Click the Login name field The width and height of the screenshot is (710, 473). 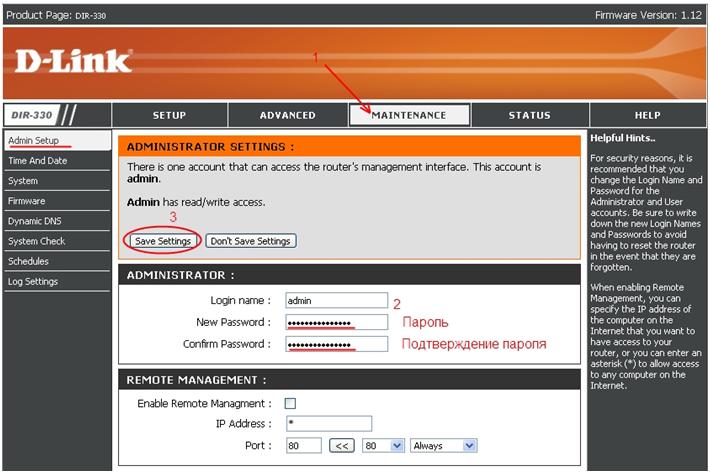335,300
